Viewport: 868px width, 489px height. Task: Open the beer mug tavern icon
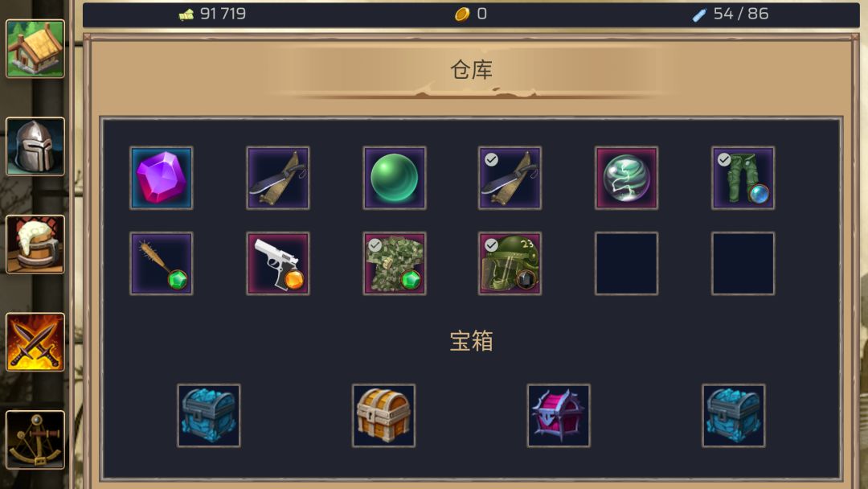pos(35,244)
